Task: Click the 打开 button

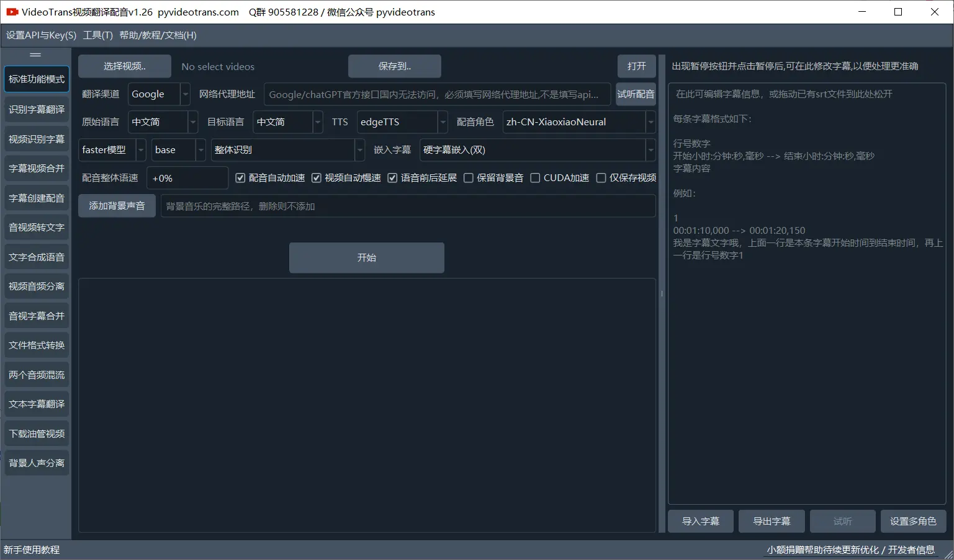Action: (636, 66)
